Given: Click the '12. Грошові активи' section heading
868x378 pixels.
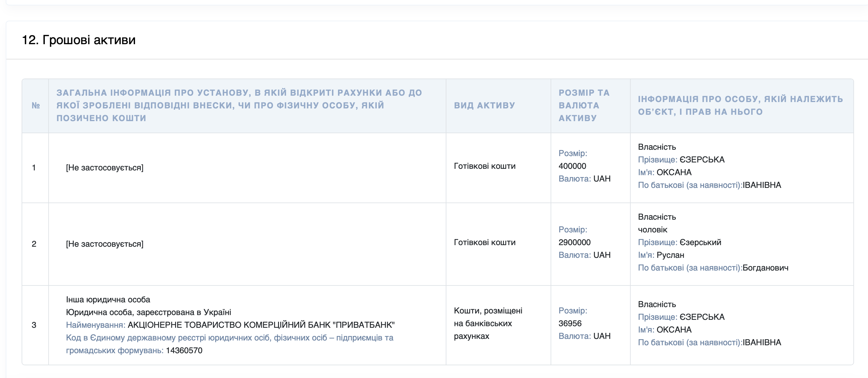Looking at the screenshot, I should click(x=78, y=40).
